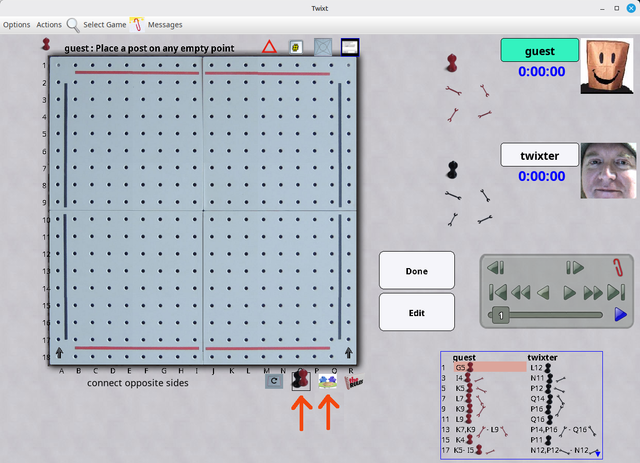The width and height of the screenshot is (640, 463).
Task: Click the red post in guest's piece reserve
Action: pos(451,63)
